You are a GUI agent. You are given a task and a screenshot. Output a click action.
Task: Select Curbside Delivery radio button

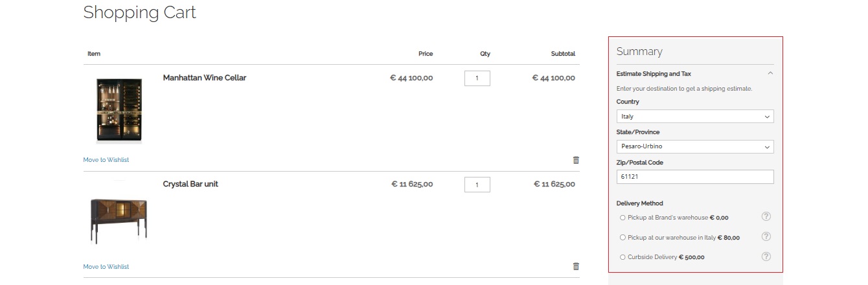(x=622, y=257)
